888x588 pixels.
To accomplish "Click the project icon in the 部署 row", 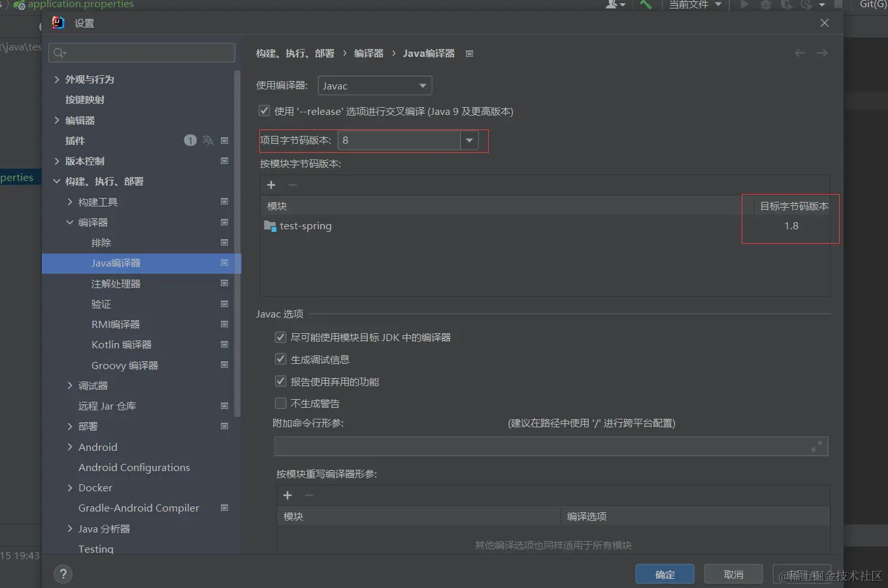I will click(224, 426).
